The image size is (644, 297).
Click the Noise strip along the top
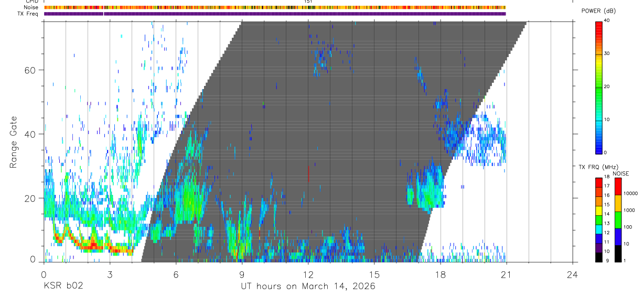[275, 7]
